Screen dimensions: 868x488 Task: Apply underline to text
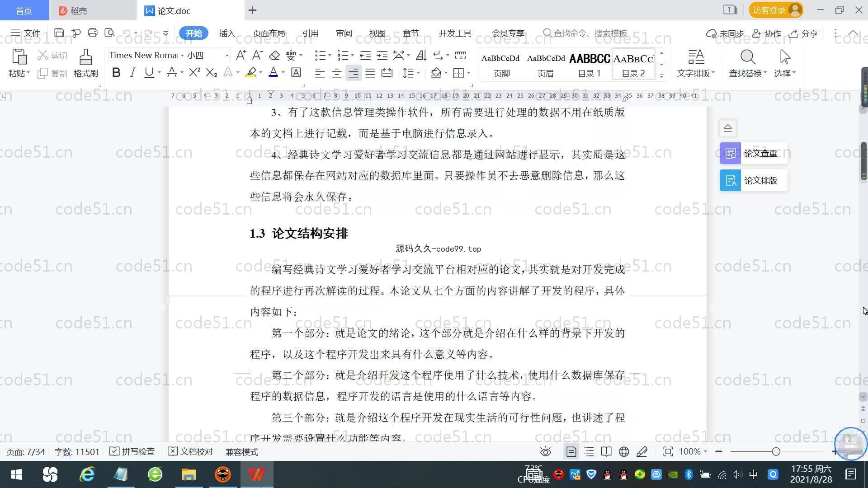(149, 73)
